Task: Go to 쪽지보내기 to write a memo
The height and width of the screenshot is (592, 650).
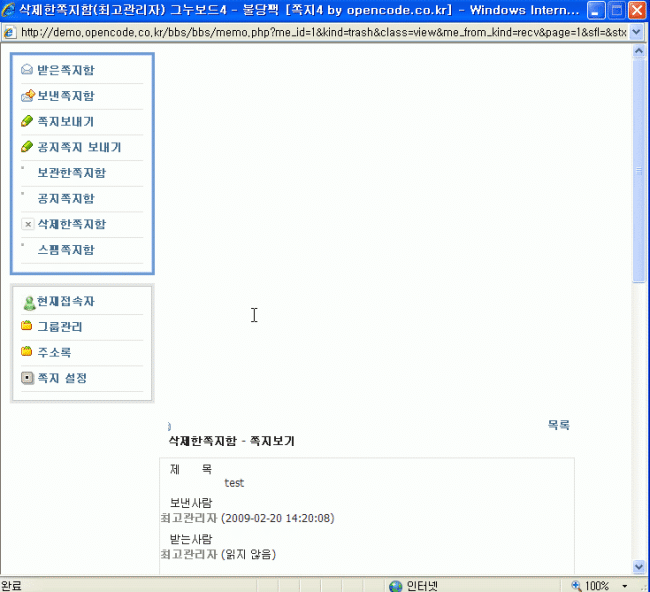Action: tap(65, 121)
